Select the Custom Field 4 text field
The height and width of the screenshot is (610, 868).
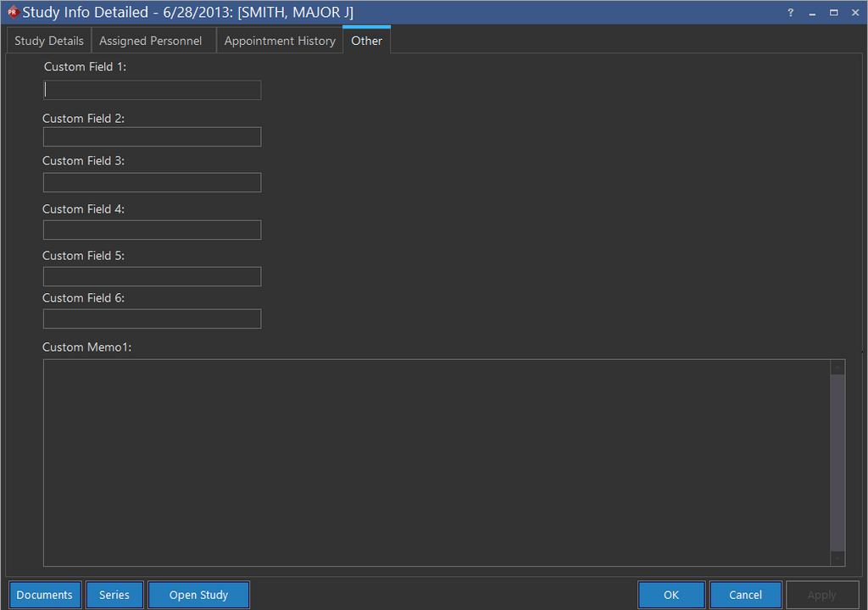pyautogui.click(x=153, y=230)
